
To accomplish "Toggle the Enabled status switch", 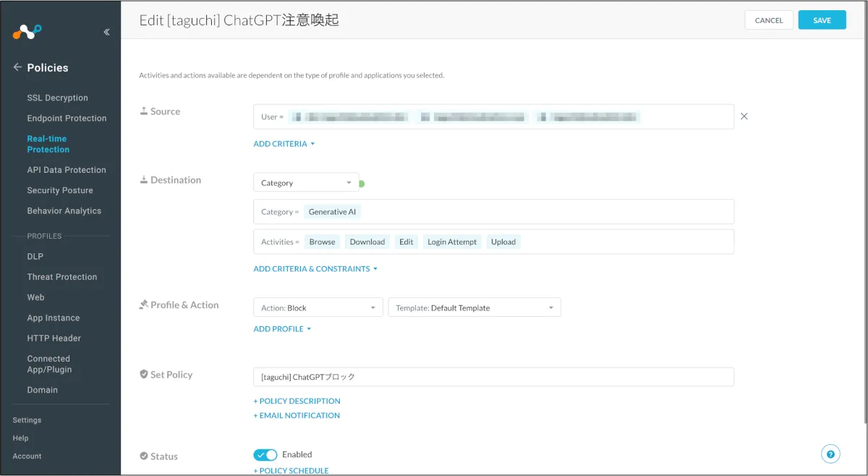I will 265,455.
